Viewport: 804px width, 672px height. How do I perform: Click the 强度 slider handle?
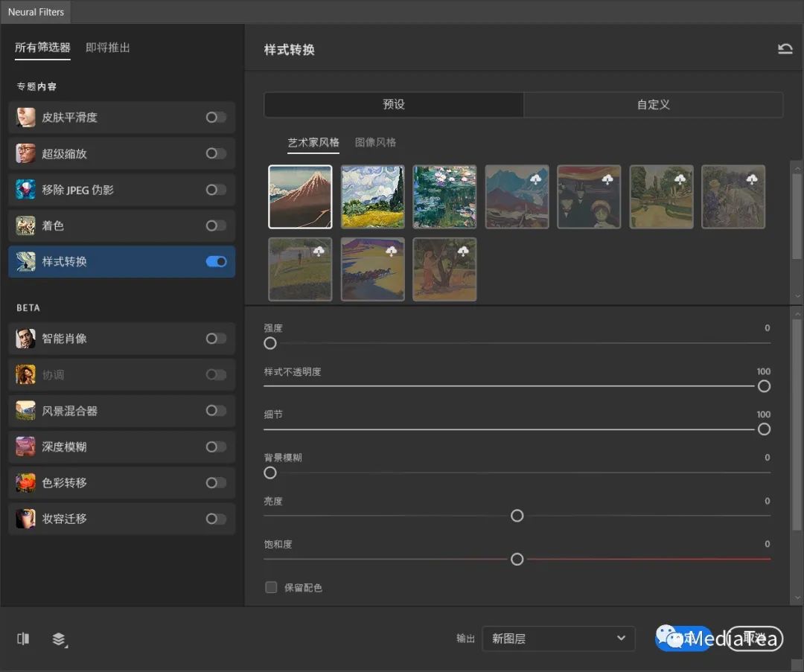click(x=270, y=343)
